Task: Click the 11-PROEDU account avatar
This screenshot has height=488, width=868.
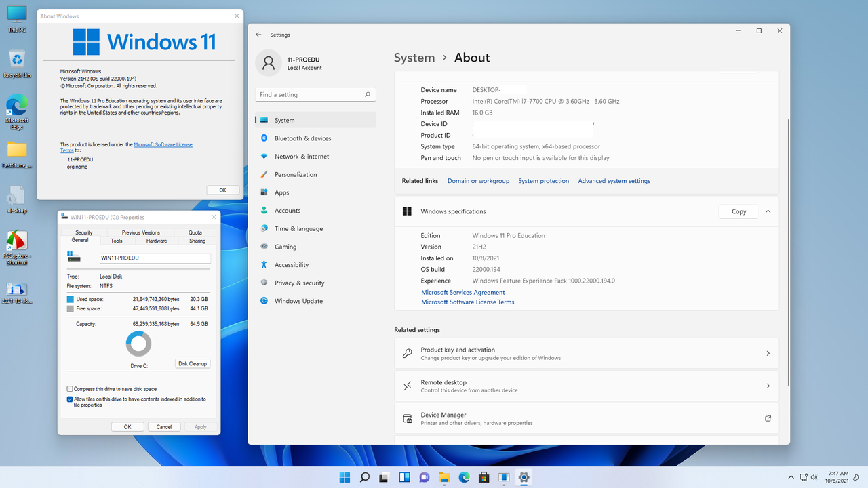Action: tap(269, 63)
